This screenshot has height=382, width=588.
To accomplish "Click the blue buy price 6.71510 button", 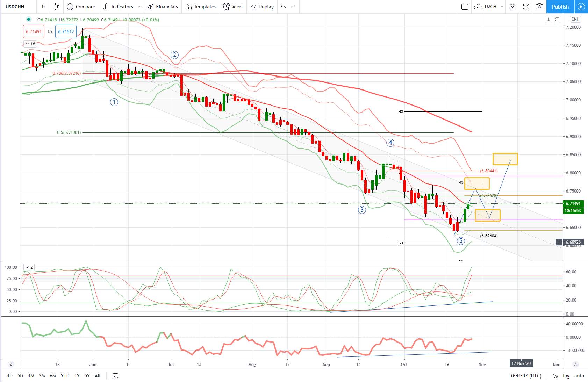I will tap(66, 31).
